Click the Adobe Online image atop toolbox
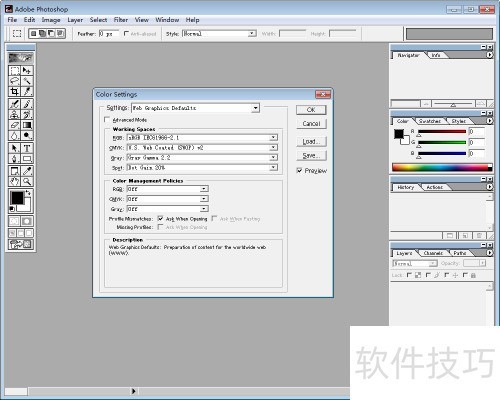Viewport: 500px width, 400px height. [21, 58]
